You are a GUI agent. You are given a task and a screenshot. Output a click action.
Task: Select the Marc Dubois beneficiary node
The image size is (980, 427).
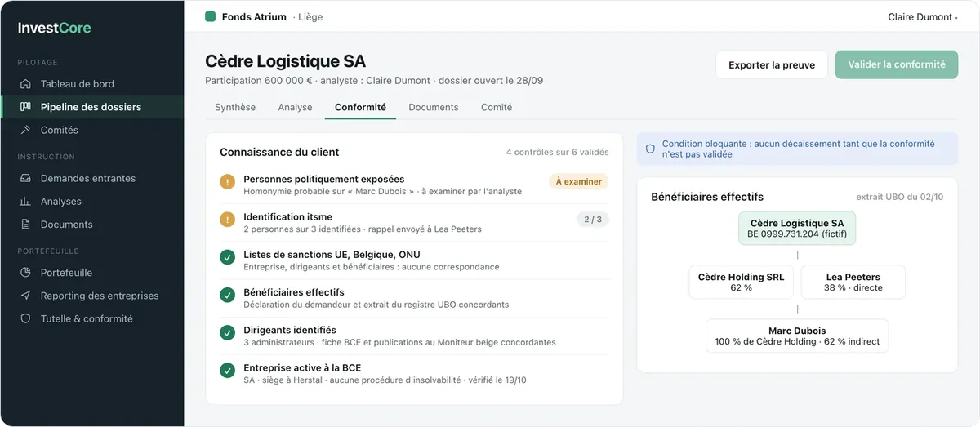pos(797,336)
